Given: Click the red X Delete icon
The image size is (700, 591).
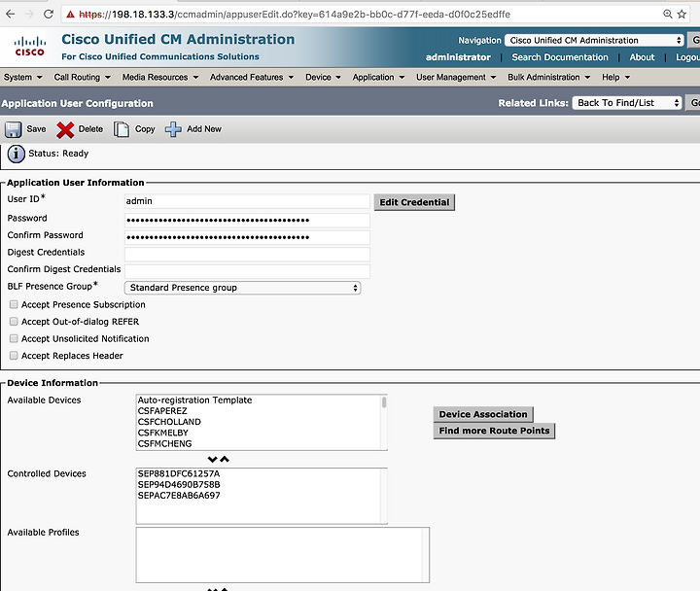Looking at the screenshot, I should pos(65,130).
